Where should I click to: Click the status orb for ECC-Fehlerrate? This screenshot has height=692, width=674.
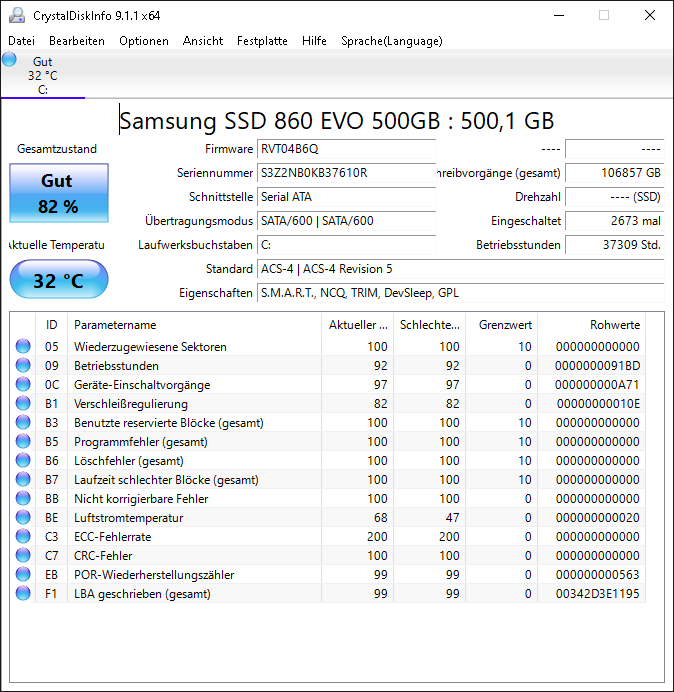pyautogui.click(x=23, y=536)
